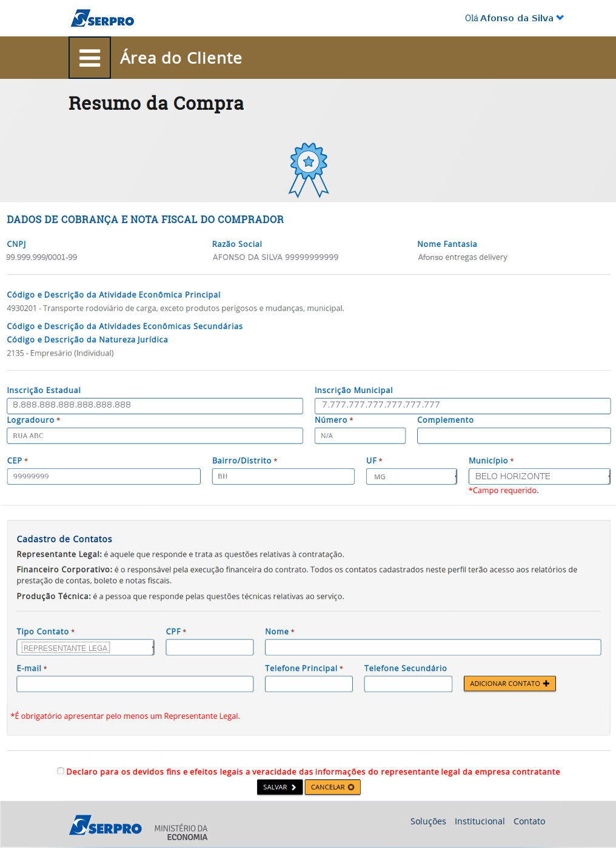Open Soluções footer link
This screenshot has width=616, height=848.
[428, 821]
